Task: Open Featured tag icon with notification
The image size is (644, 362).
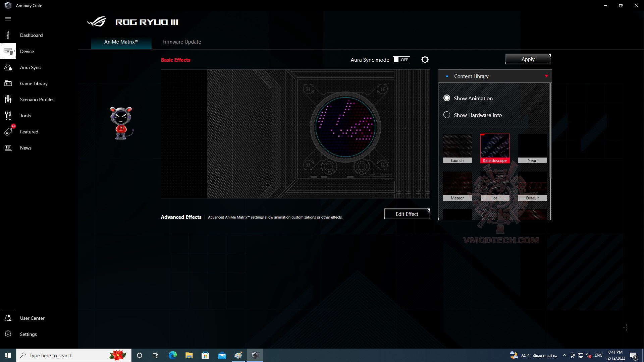Action: pos(8,132)
